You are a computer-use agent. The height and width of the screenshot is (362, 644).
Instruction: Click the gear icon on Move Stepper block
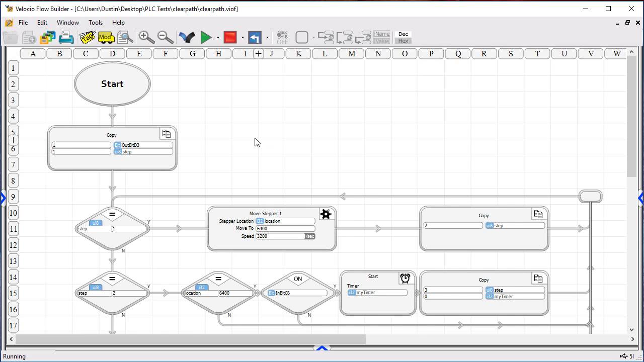click(x=326, y=215)
